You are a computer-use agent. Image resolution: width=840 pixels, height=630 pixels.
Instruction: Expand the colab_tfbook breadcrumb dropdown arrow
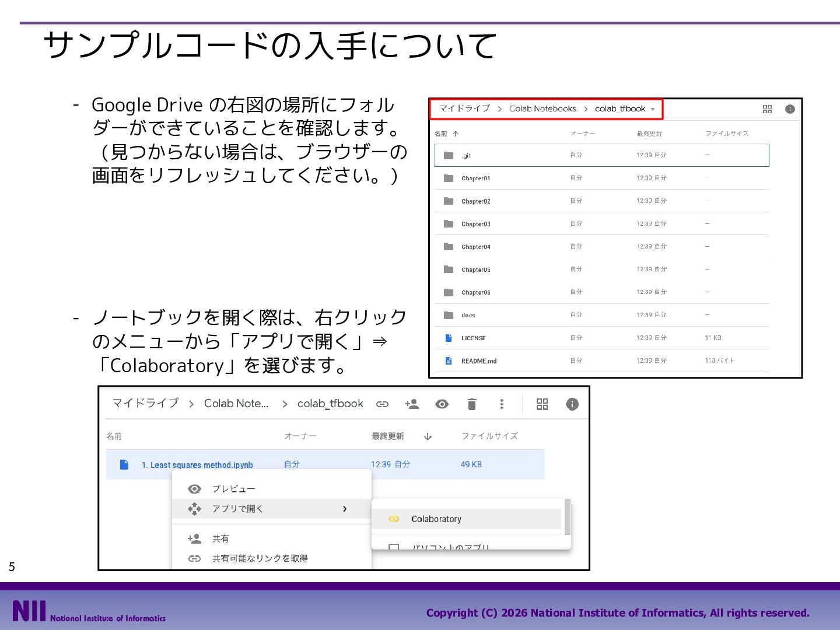click(653, 109)
